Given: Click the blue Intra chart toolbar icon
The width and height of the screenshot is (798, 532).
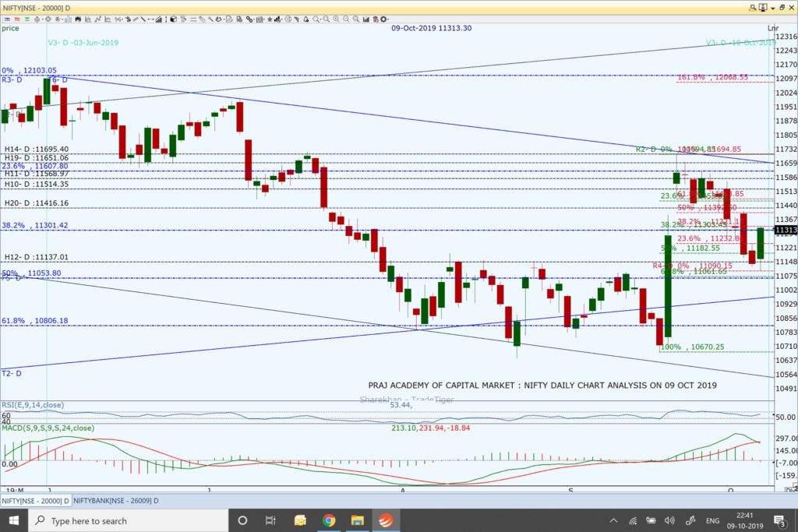Looking at the screenshot, I should point(7,19).
